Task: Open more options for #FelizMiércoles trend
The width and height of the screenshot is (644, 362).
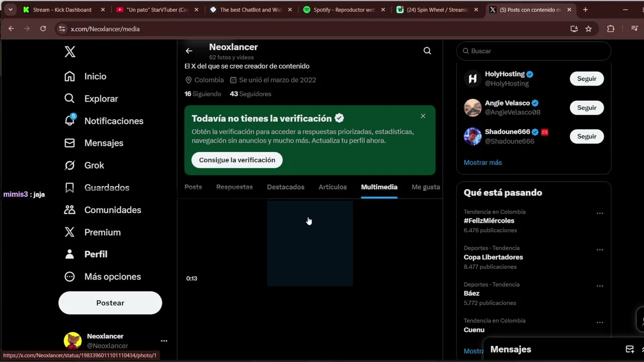Action: click(x=600, y=213)
